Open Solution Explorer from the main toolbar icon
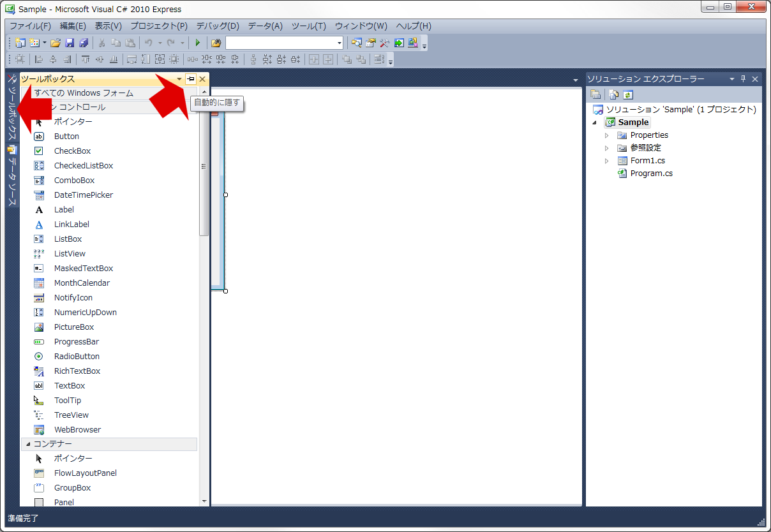The image size is (771, 532). pyautogui.click(x=356, y=43)
